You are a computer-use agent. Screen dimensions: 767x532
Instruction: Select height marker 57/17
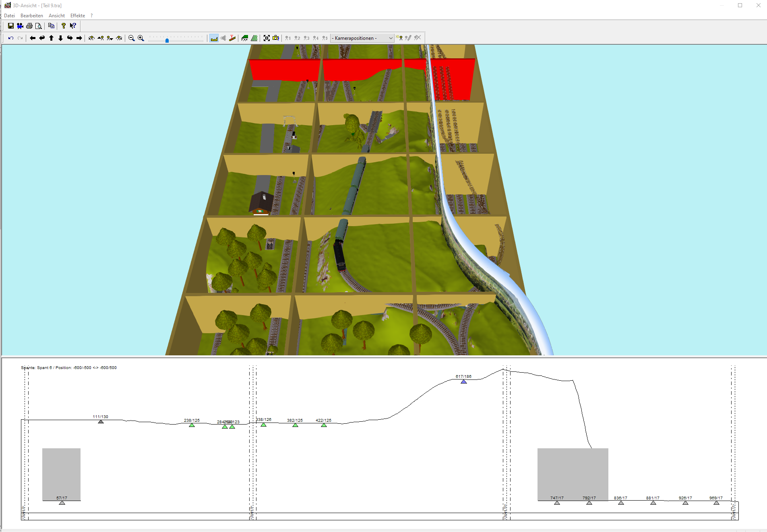click(62, 503)
